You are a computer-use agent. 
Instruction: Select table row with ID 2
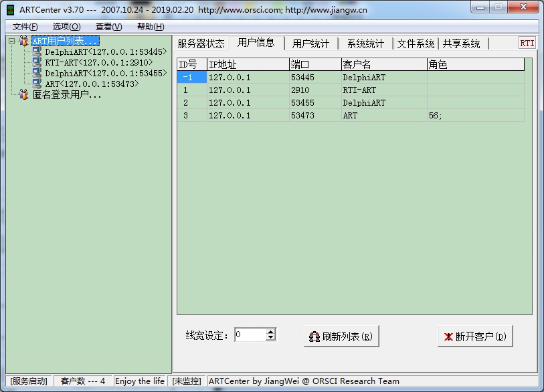(351, 103)
